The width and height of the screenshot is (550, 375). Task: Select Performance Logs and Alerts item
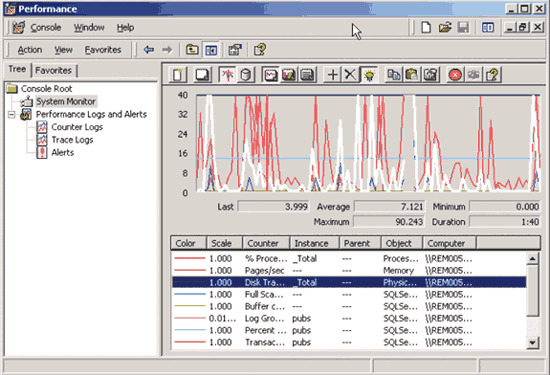click(91, 114)
